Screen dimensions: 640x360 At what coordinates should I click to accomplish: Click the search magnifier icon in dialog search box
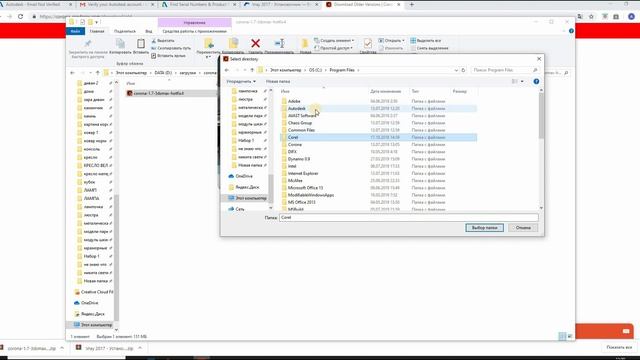coord(535,70)
